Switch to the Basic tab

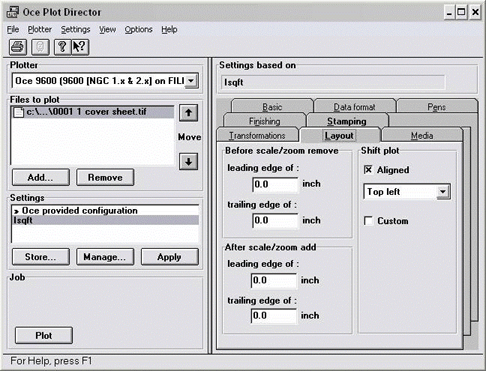(272, 106)
